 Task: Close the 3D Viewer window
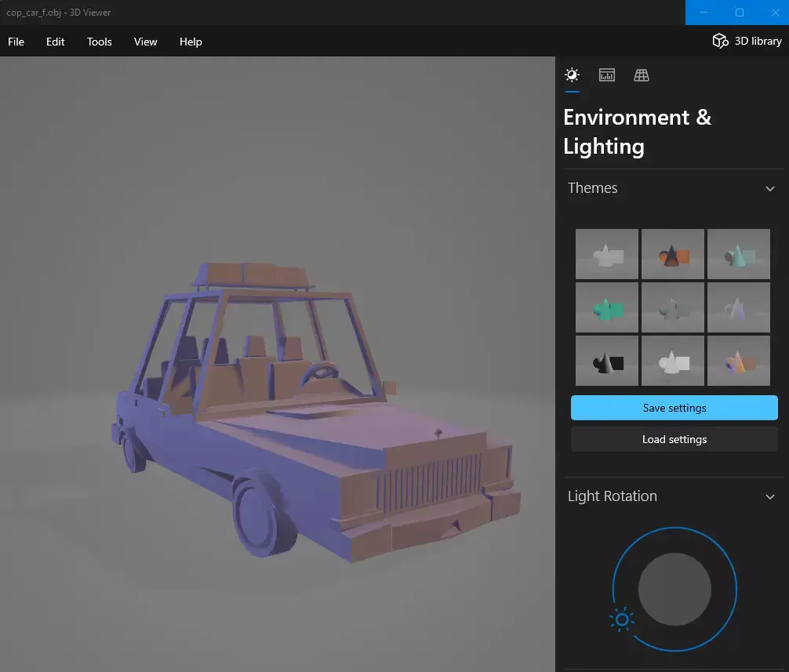click(x=775, y=13)
